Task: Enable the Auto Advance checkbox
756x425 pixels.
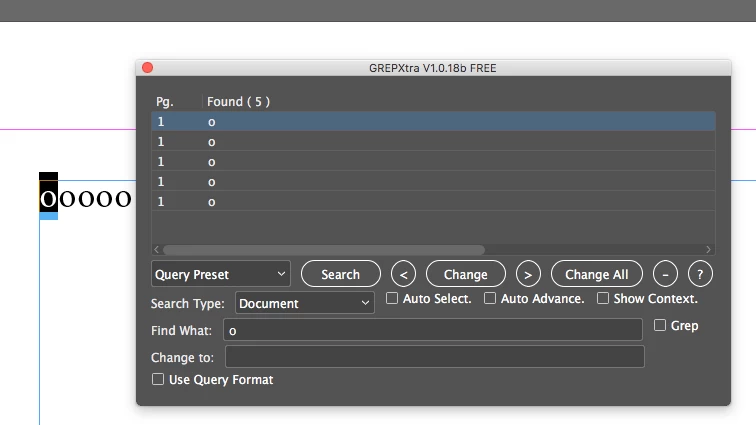Action: click(490, 299)
